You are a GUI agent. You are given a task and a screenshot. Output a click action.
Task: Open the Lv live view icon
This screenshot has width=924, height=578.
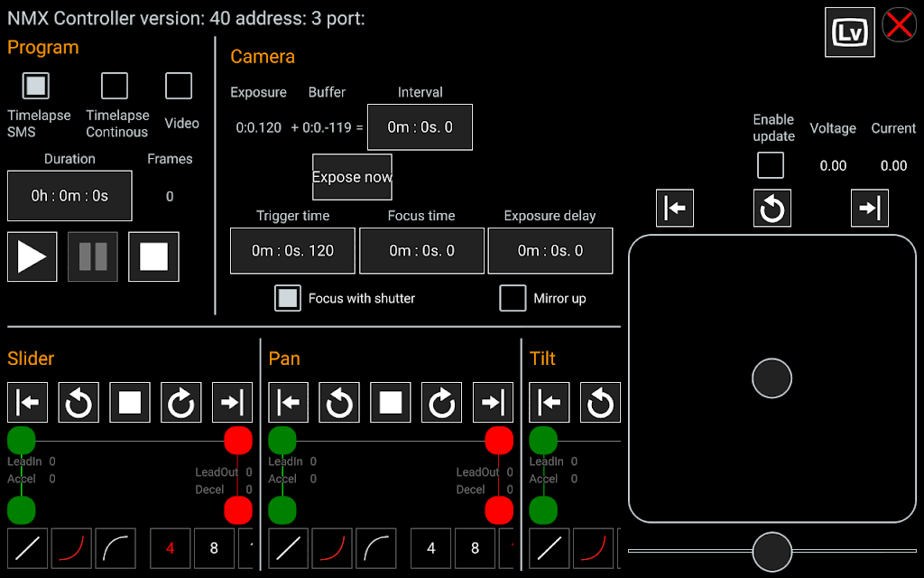coord(849,33)
